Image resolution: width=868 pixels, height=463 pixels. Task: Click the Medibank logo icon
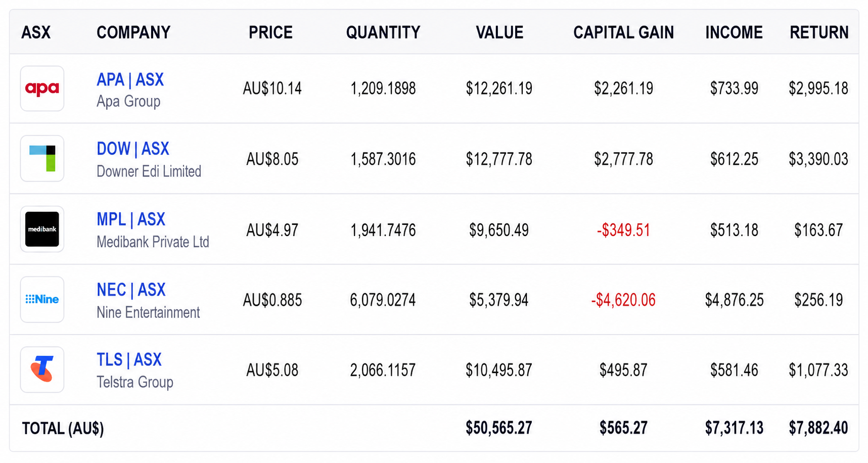(42, 229)
